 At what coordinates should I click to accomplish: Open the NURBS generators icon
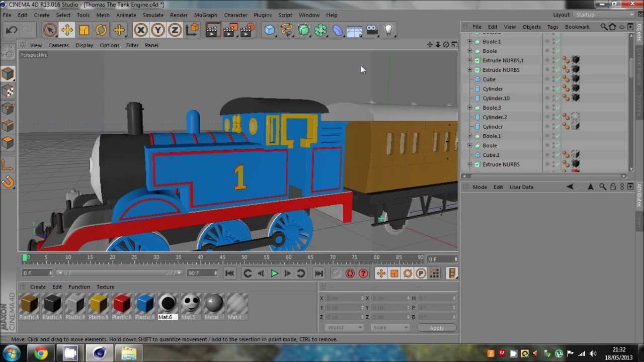tap(304, 30)
